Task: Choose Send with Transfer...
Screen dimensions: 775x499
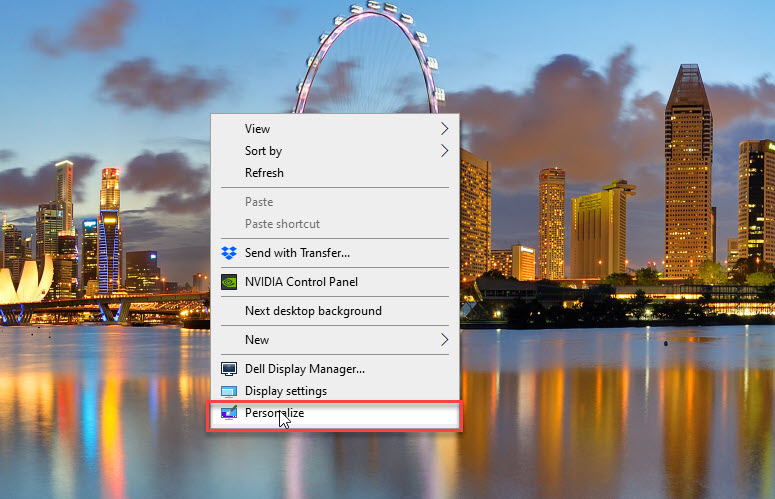Action: (335, 253)
